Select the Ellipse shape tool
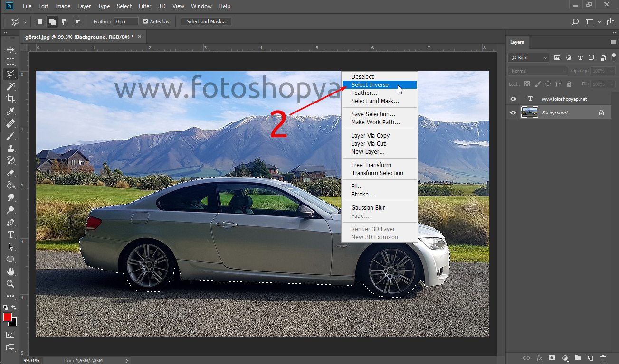Viewport: 619px width, 364px height. tap(10, 260)
